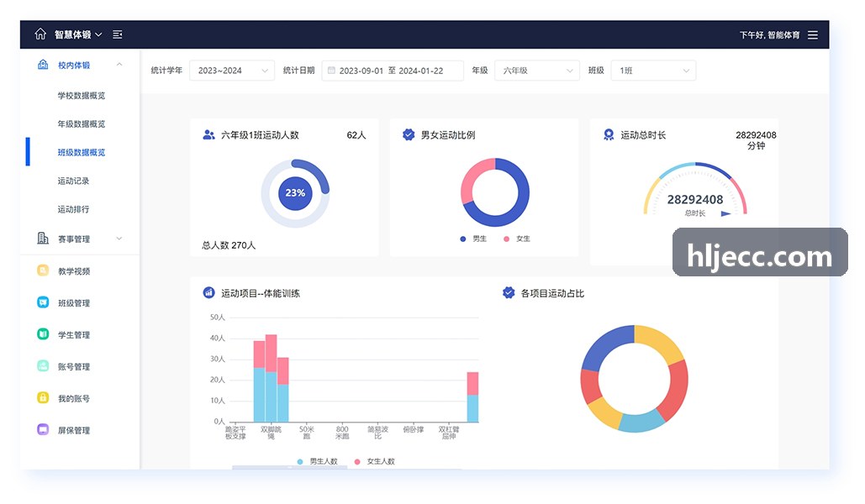Open the 班级 1班 dropdown

click(653, 71)
